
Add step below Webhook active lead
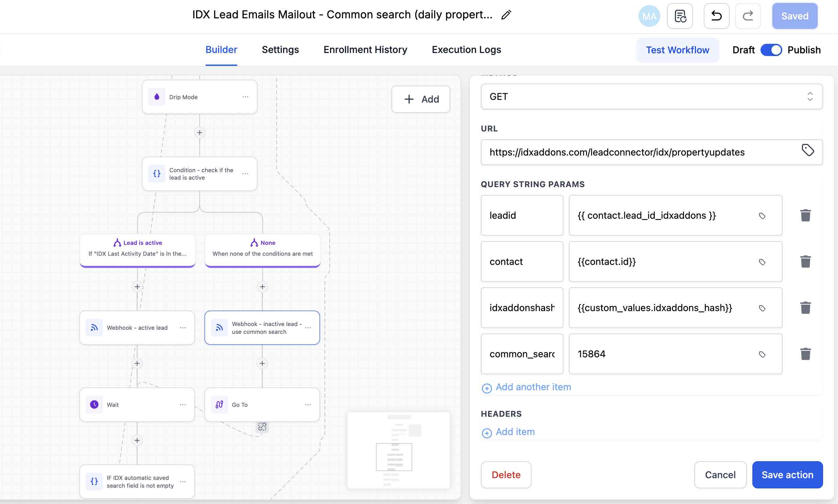[137, 364]
